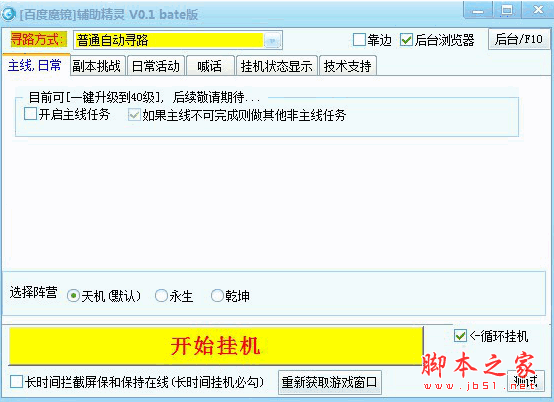Maximize the 辅助精灵 window
Screen dimensions: 554x402
coord(507,10)
